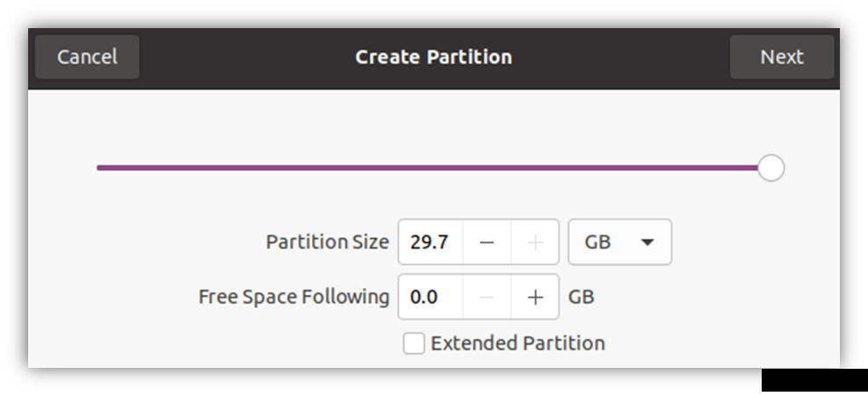Focus the Partition Size field showing 29.7
The height and width of the screenshot is (396, 868).
point(430,242)
